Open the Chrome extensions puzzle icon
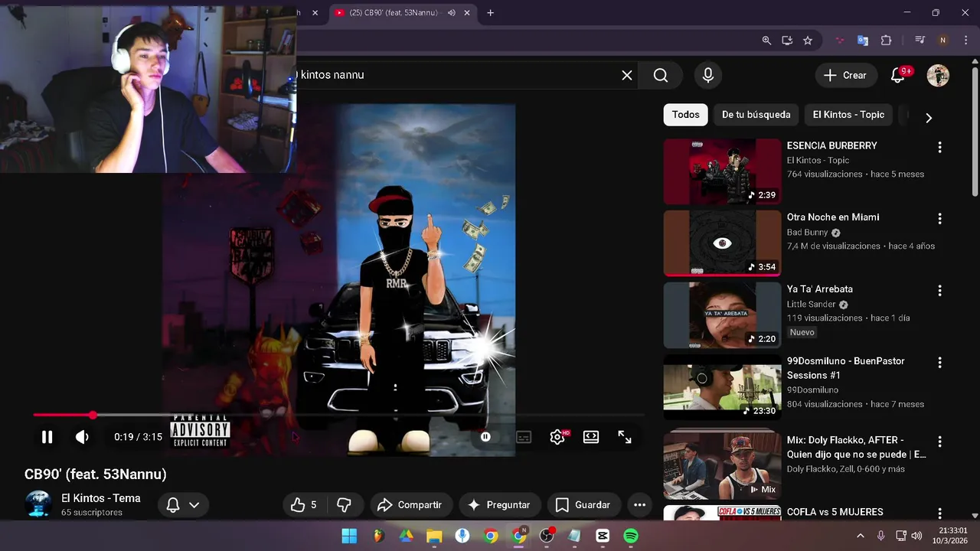 coord(887,41)
